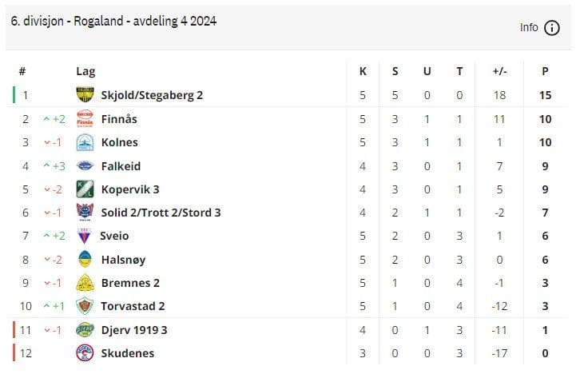Select the Lag column header

tap(85, 71)
